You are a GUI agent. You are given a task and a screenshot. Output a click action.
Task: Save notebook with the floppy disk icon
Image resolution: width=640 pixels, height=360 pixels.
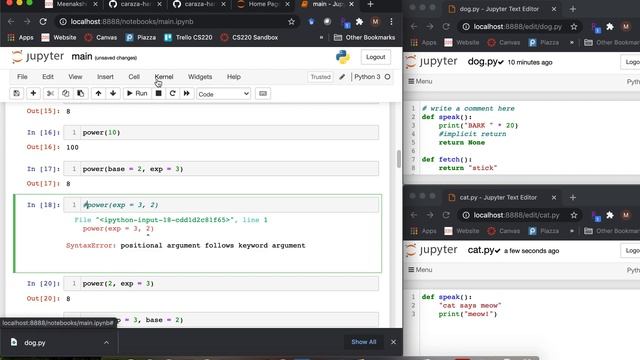(16, 93)
